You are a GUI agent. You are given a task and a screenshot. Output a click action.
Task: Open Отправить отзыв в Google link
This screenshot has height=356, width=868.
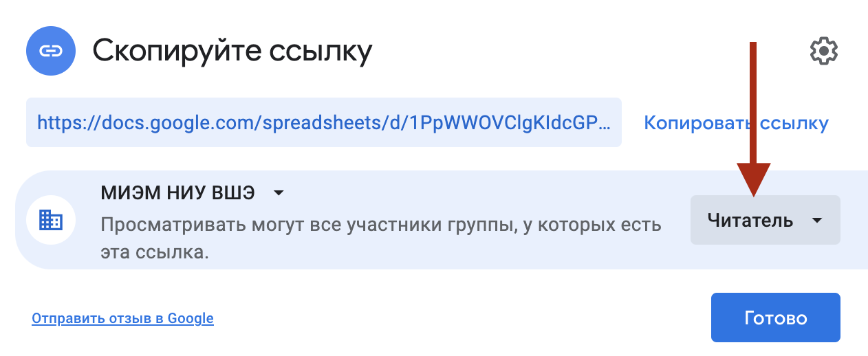[x=122, y=318]
